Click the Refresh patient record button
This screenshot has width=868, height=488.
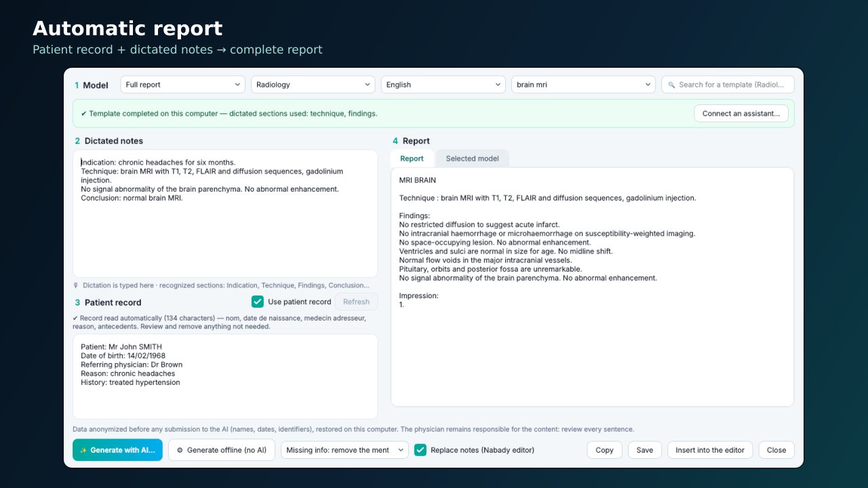[357, 302]
